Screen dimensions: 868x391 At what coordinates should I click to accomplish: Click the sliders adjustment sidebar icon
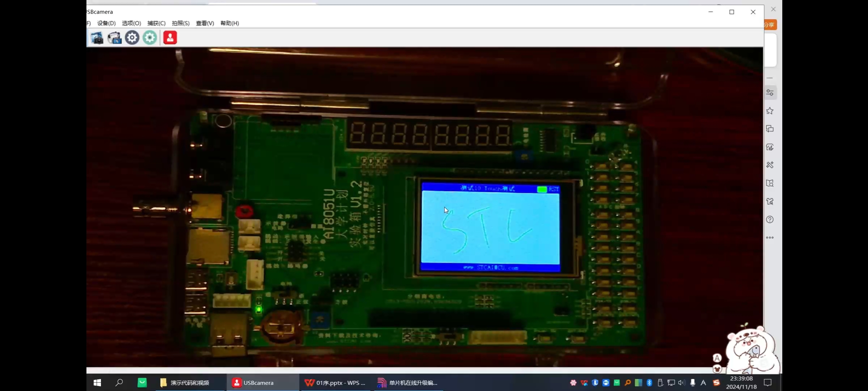click(x=770, y=93)
